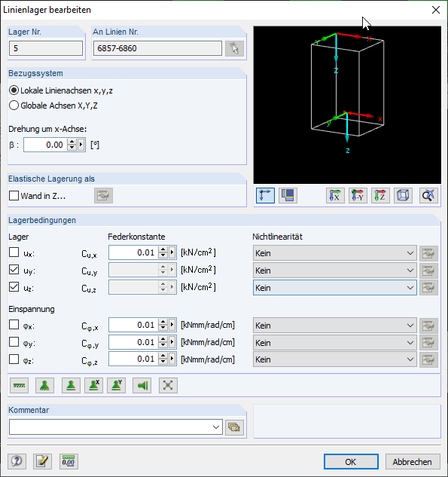Confirm the dialog with OK
The width and height of the screenshot is (448, 477).
351,462
